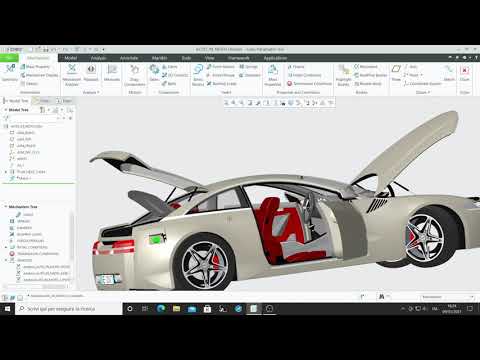480x360 pixels.
Task: Define Initial Conditions
Action: (304, 75)
